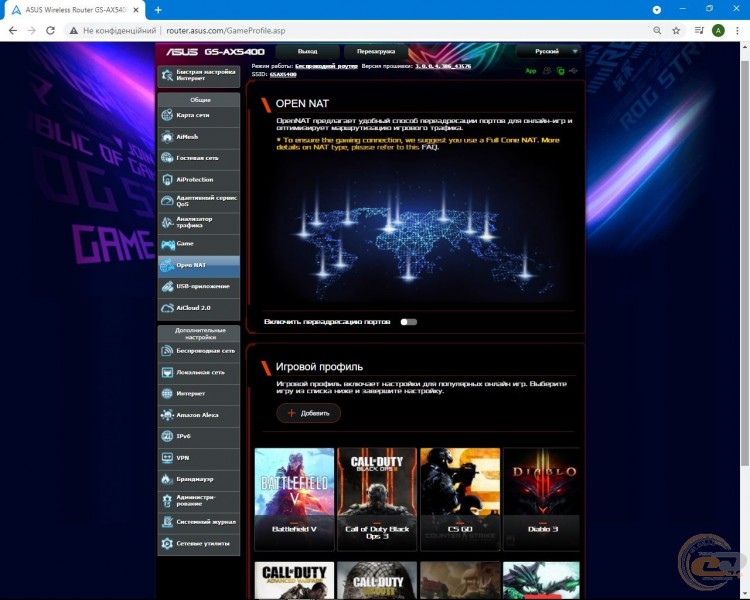
Task: Select Call of Duty Advanced Warfare thumbnail
Action: (x=294, y=581)
